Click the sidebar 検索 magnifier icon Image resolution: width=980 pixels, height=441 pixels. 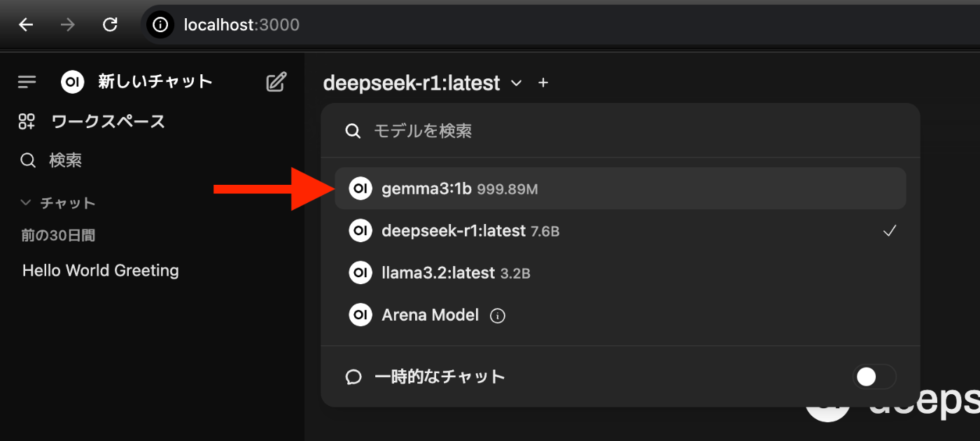pos(28,161)
